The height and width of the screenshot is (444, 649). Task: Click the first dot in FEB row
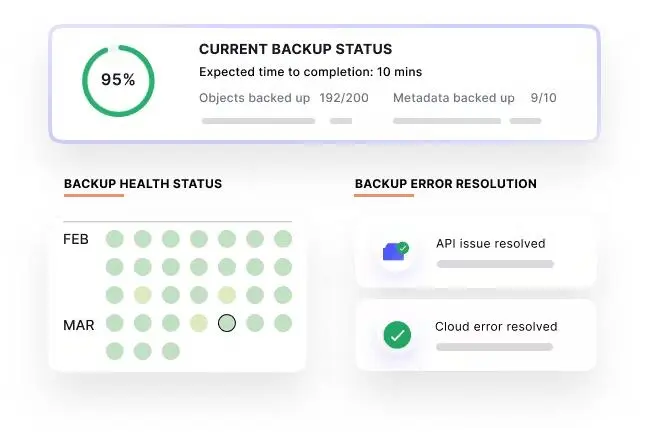coord(115,239)
